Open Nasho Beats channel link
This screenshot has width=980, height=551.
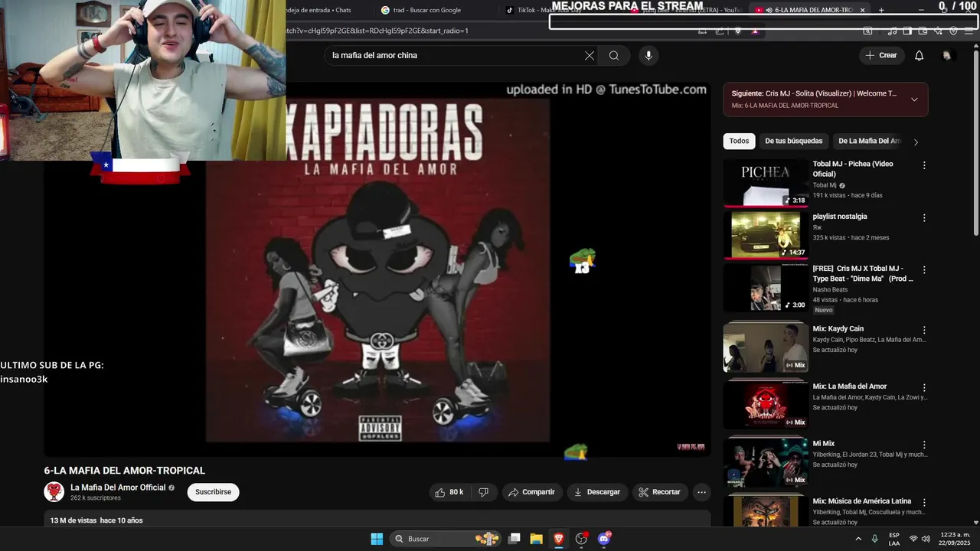[x=830, y=290]
